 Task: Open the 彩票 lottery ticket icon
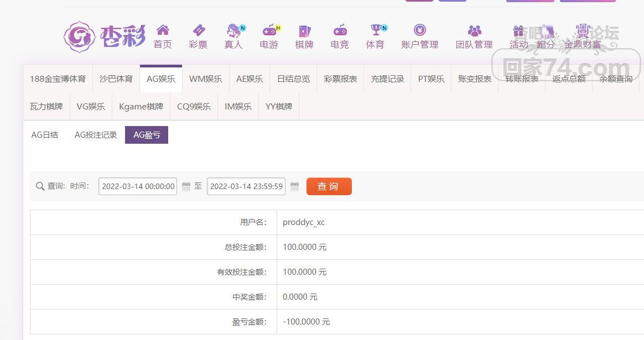click(199, 30)
